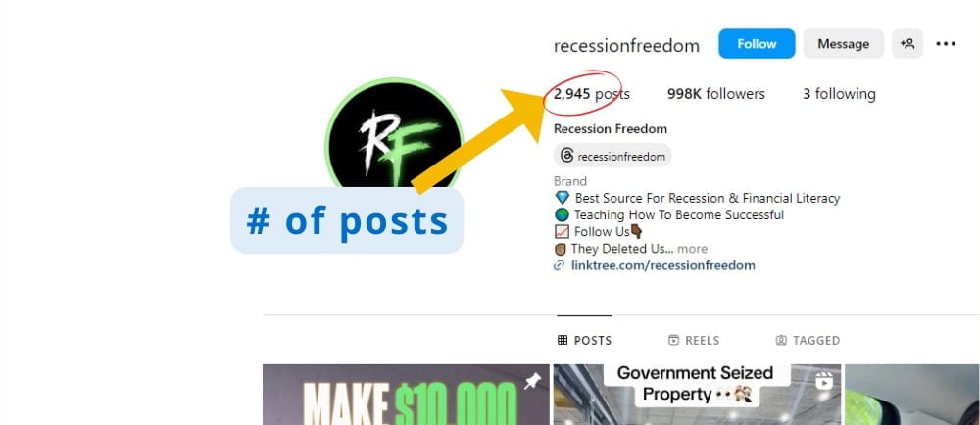The width and height of the screenshot is (980, 425).
Task: Follow the recessionfreedom account
Action: pos(757,44)
